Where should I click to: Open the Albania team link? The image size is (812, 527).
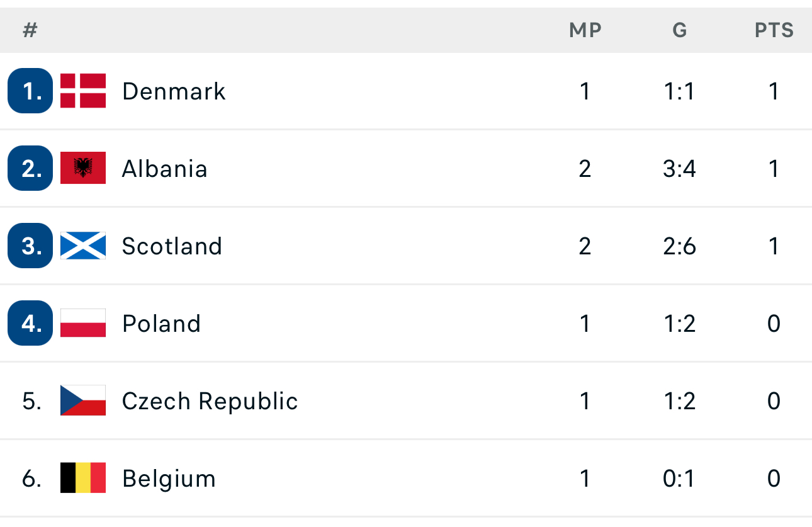[164, 169]
